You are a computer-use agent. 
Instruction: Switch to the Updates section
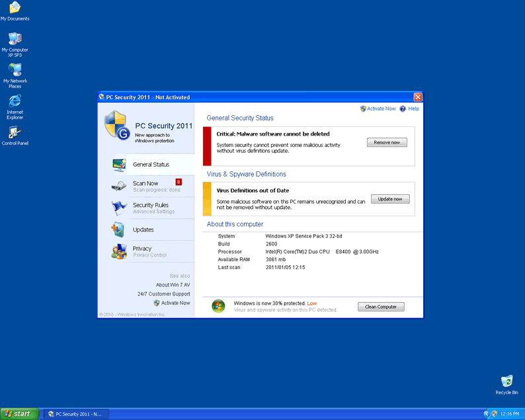[x=143, y=230]
